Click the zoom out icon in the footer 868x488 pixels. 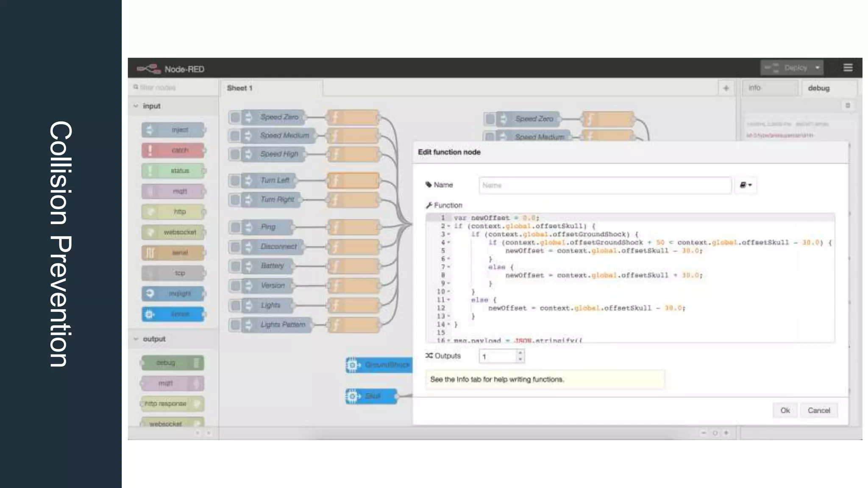(704, 433)
